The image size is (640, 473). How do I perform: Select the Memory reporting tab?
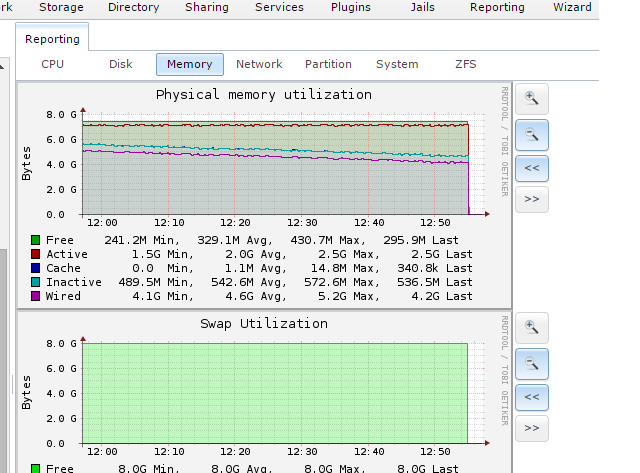[x=190, y=64]
